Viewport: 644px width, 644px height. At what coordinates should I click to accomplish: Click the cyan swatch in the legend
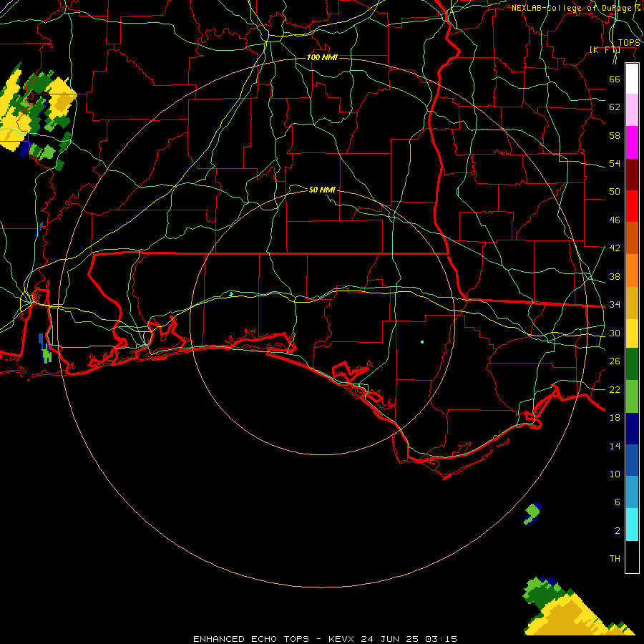pyautogui.click(x=632, y=525)
